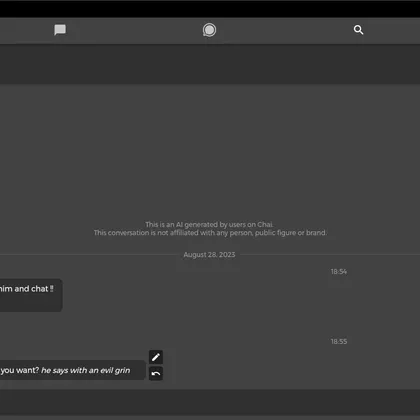Click the 18:54 message timestamp
The image size is (420, 420).
click(339, 272)
